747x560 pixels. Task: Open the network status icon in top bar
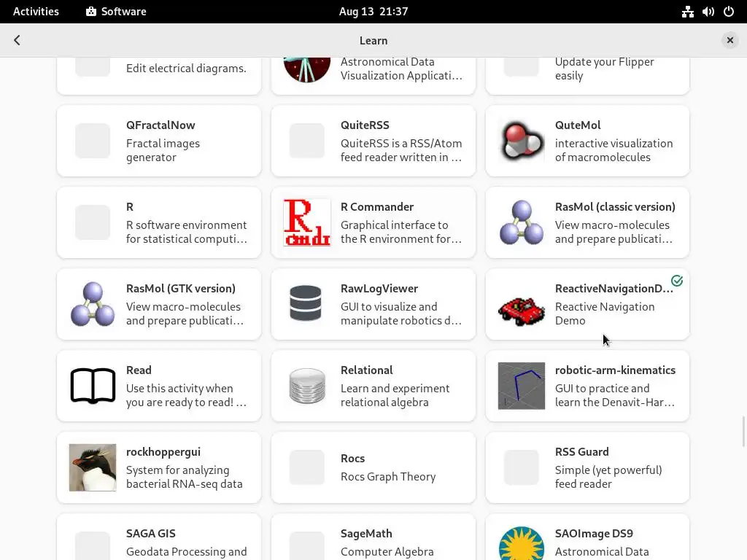click(687, 12)
